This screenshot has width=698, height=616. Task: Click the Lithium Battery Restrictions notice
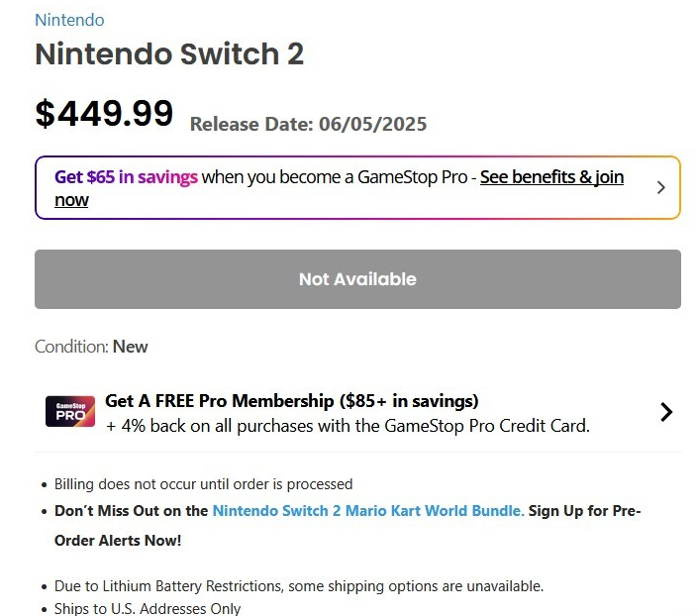[x=298, y=586]
